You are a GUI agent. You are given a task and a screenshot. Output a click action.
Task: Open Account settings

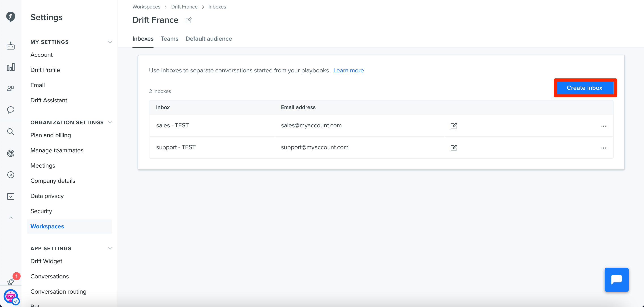pos(41,55)
